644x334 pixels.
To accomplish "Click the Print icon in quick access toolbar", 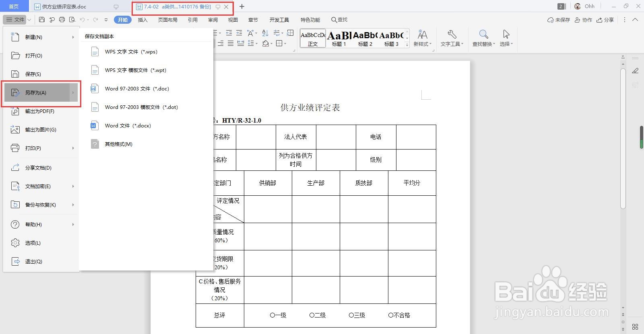I will (x=62, y=20).
